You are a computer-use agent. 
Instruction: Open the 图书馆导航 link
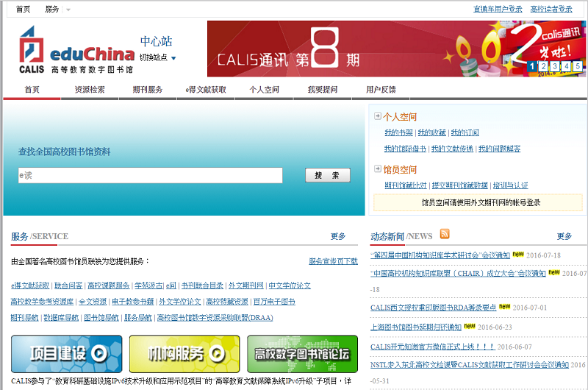[x=101, y=318]
